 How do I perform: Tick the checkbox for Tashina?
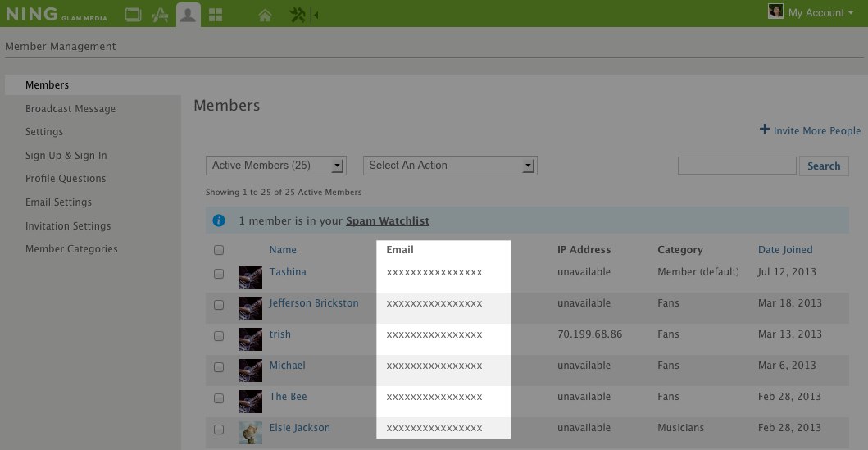219,274
